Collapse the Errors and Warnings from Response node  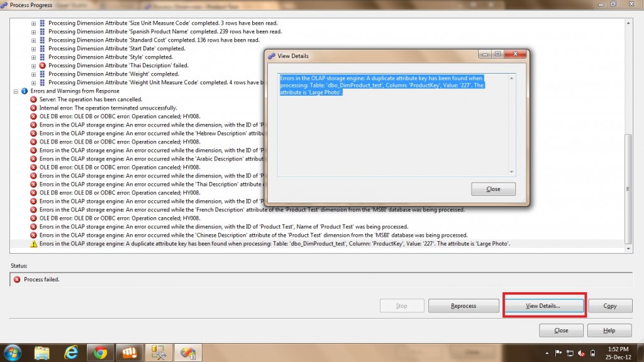16,91
